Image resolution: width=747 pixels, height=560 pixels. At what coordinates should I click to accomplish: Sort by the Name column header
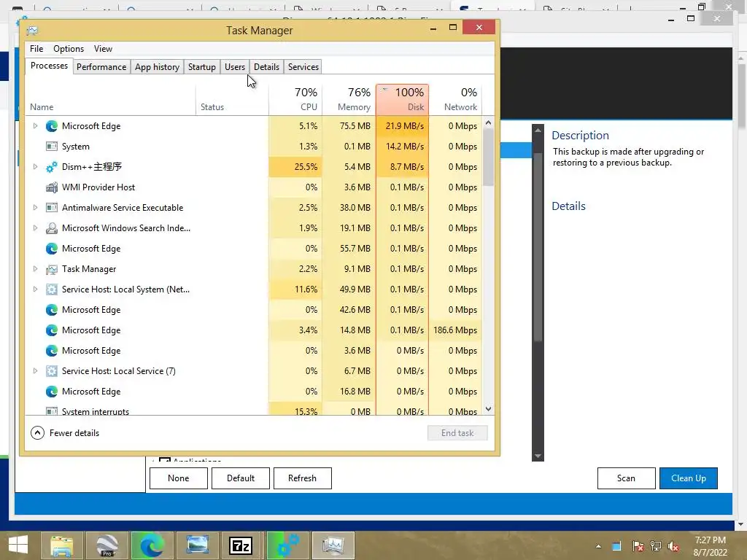pyautogui.click(x=111, y=99)
